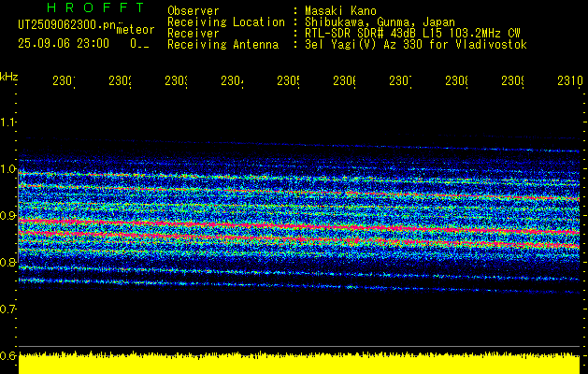
Task: Select the file name UT2509062300.pn
Action: (x=67, y=25)
